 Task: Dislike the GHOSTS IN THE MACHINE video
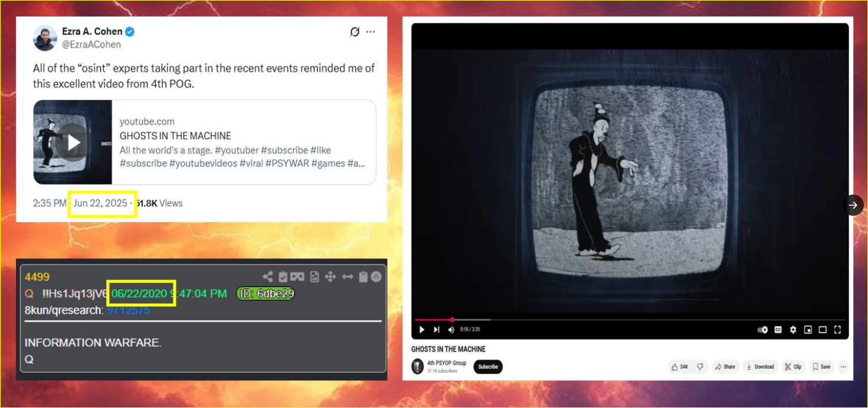(700, 367)
